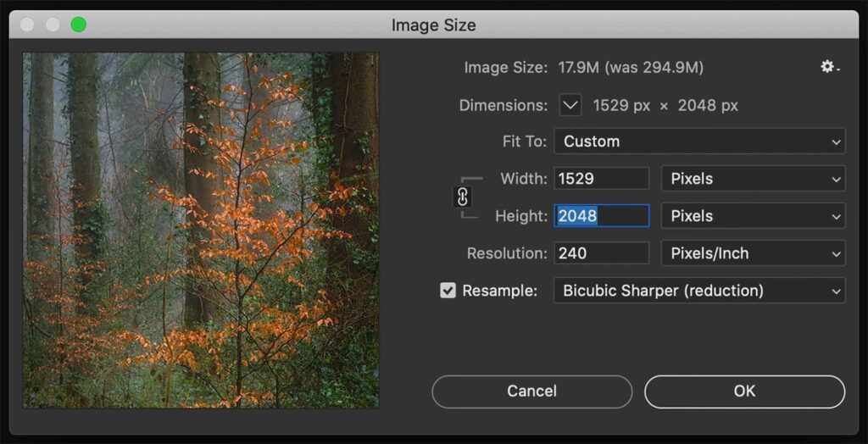Open the Height units dropdown

(753, 216)
